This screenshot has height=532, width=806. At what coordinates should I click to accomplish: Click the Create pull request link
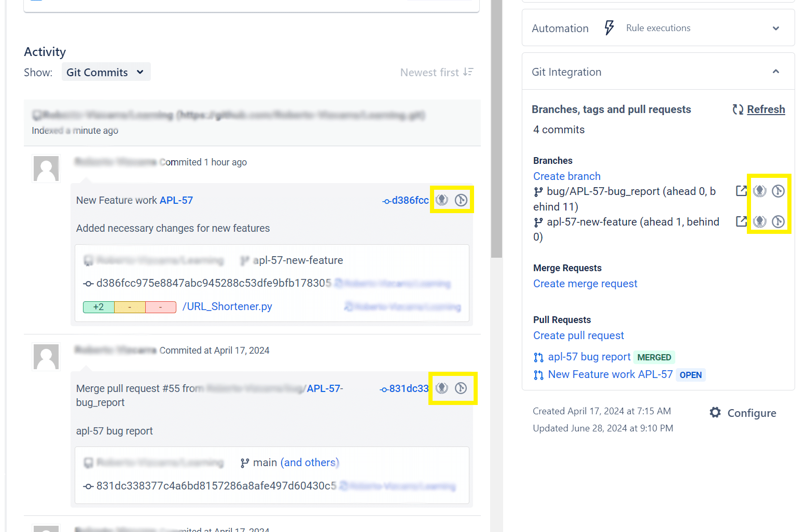pyautogui.click(x=578, y=335)
